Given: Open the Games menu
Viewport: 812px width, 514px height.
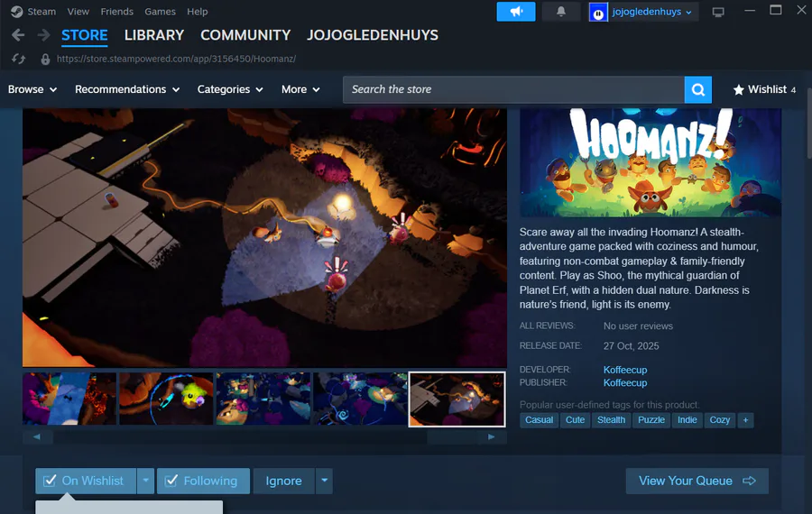Looking at the screenshot, I should pyautogui.click(x=160, y=12).
